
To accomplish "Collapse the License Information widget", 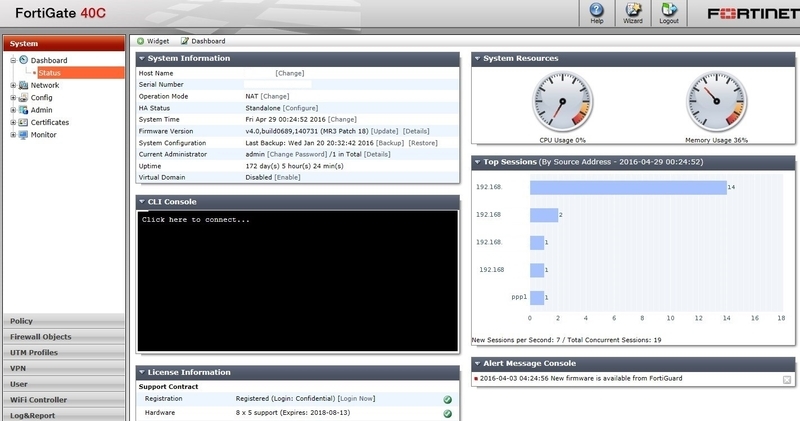I will pyautogui.click(x=142, y=372).
